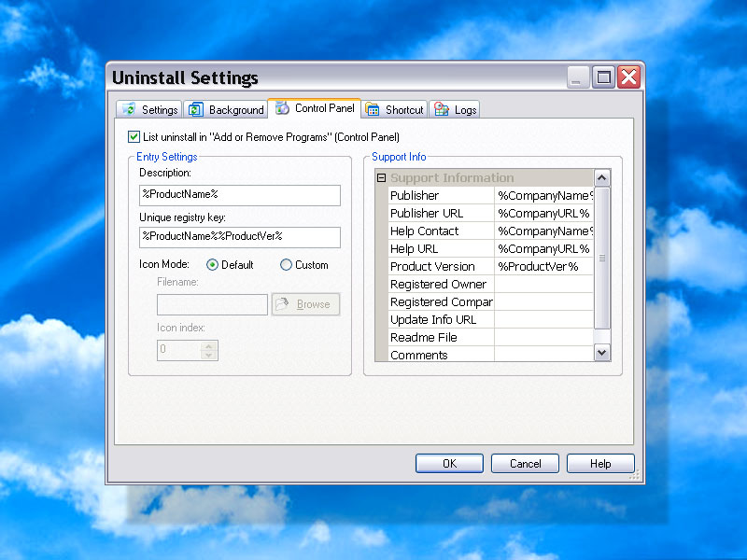Screen dimensions: 747x560
Task: Edit the Help URL value cell
Action: point(543,248)
